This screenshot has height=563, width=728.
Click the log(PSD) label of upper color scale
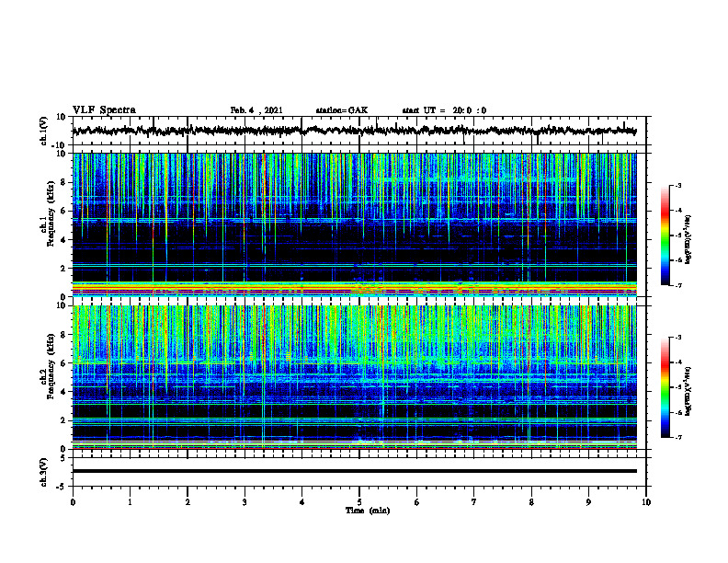(688, 240)
